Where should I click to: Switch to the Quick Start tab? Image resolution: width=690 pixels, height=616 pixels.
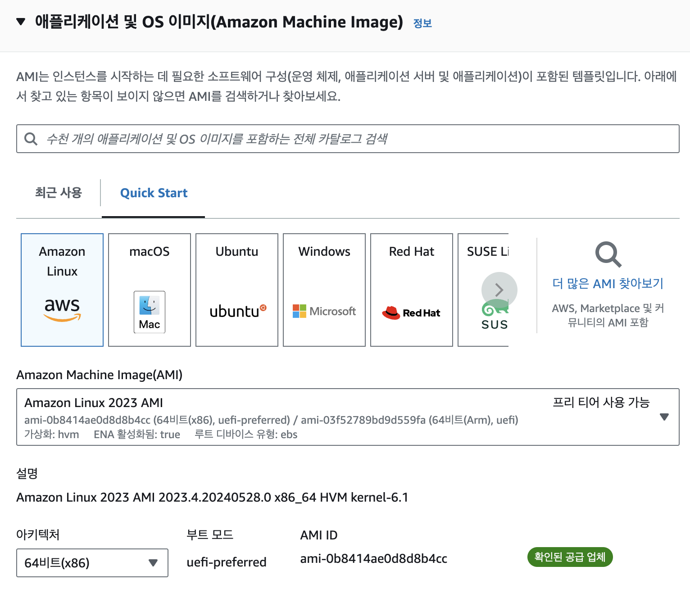(x=154, y=193)
